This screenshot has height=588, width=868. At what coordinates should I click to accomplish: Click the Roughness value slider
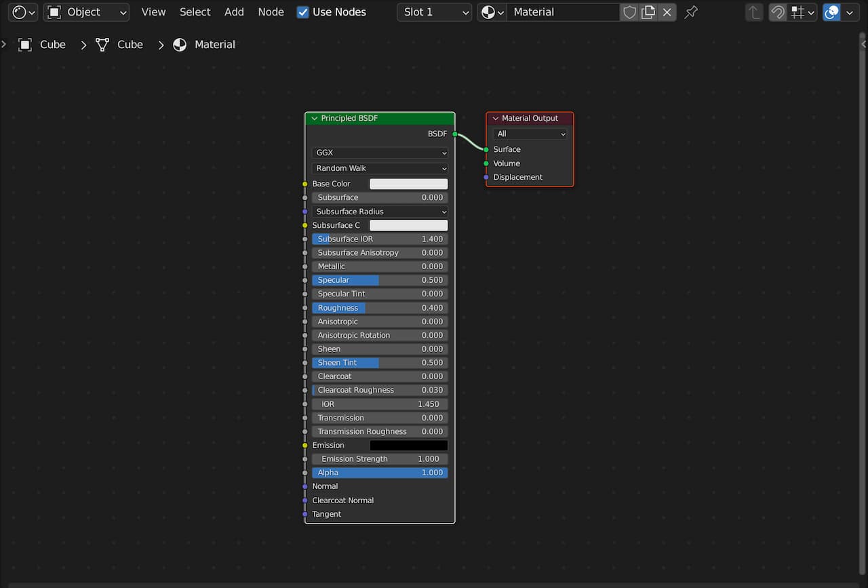[380, 308]
